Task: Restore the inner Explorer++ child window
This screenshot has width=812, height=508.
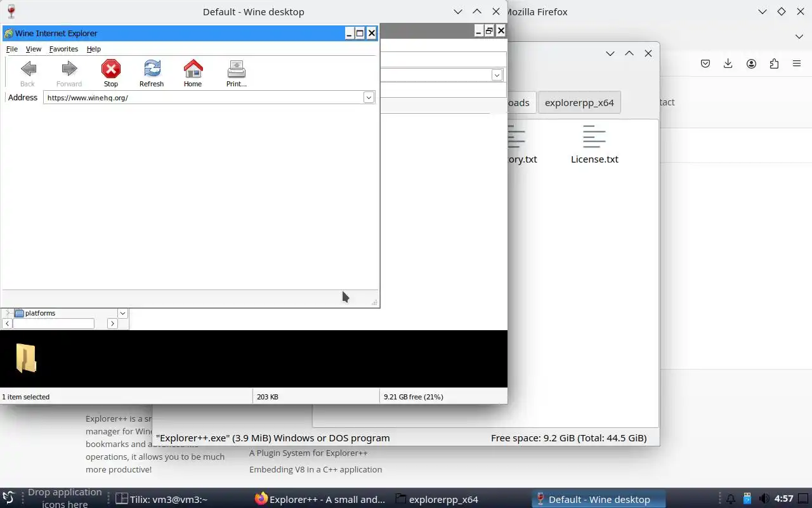Action: pyautogui.click(x=489, y=30)
